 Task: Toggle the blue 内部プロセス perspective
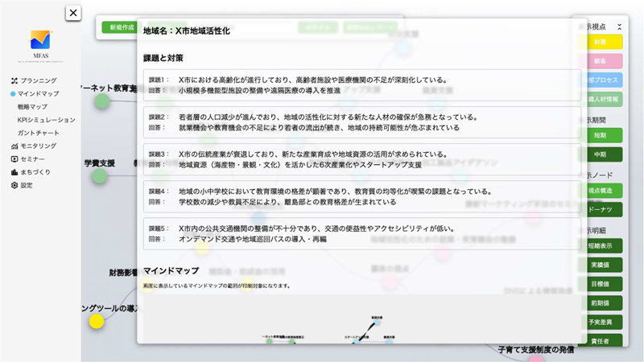pyautogui.click(x=600, y=80)
